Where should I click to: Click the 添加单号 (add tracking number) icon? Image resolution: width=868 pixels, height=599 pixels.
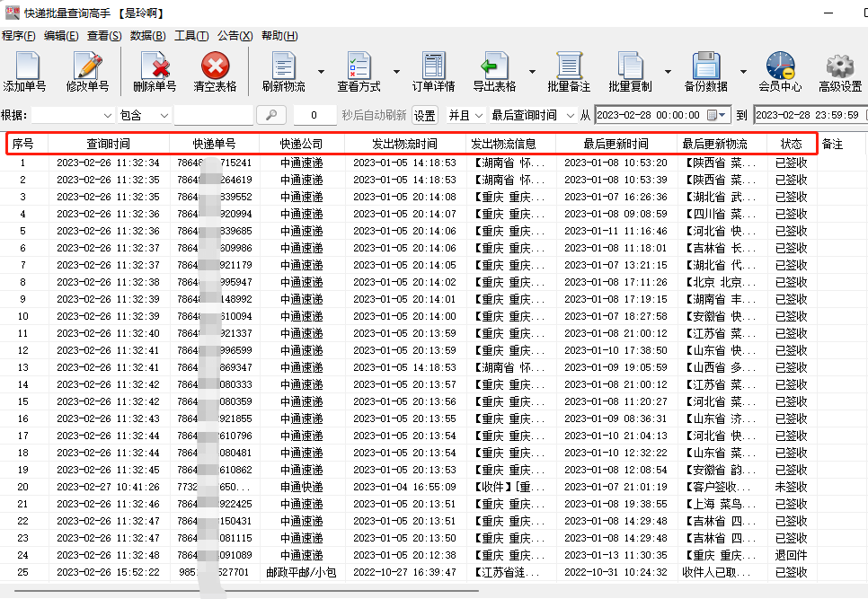24,71
